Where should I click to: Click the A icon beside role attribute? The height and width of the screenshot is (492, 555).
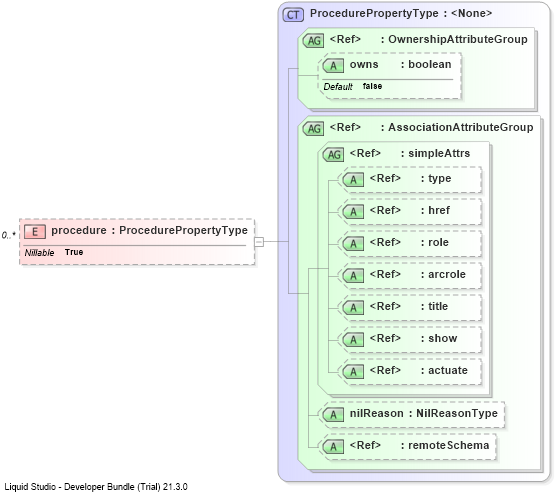click(x=353, y=244)
